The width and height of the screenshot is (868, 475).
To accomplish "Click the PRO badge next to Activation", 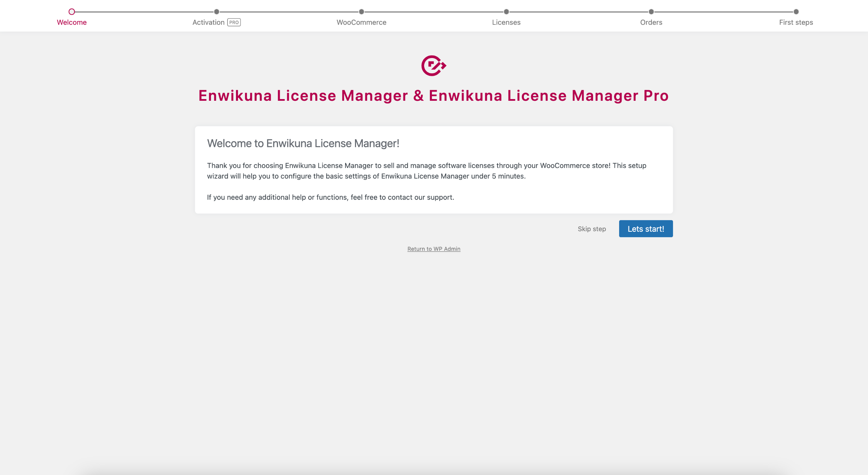I will point(234,22).
